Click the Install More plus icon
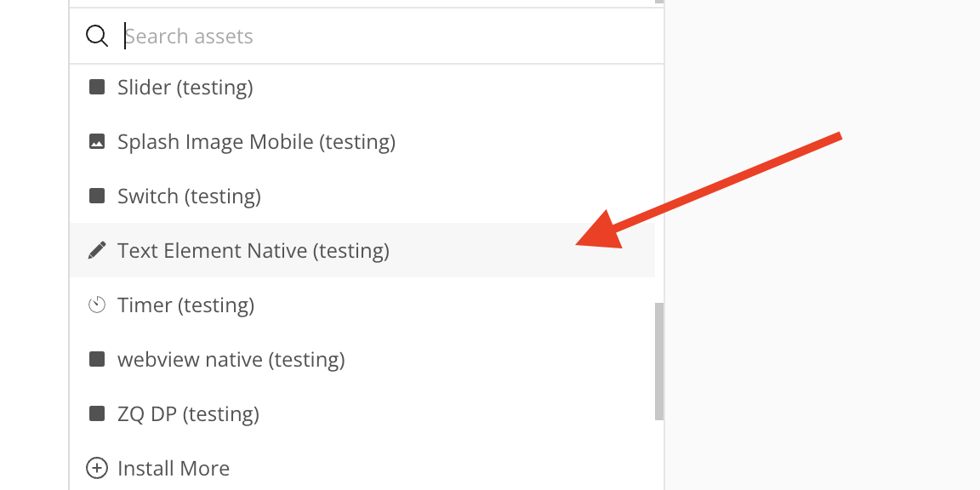980x490 pixels. 97,468
